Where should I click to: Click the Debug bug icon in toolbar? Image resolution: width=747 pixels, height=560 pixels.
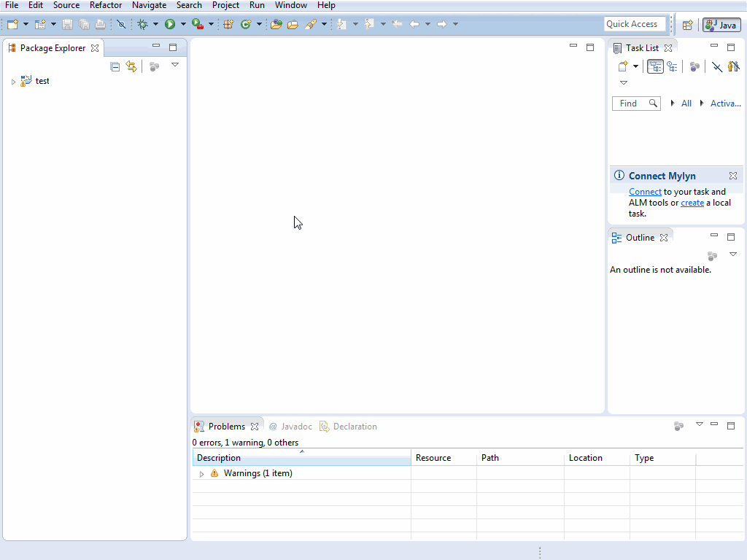(x=142, y=24)
